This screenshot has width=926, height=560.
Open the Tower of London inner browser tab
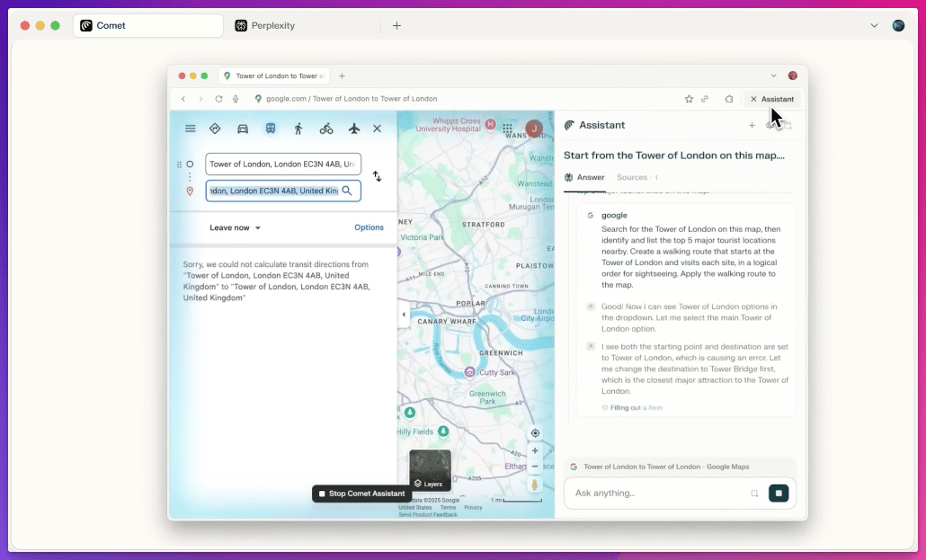274,76
